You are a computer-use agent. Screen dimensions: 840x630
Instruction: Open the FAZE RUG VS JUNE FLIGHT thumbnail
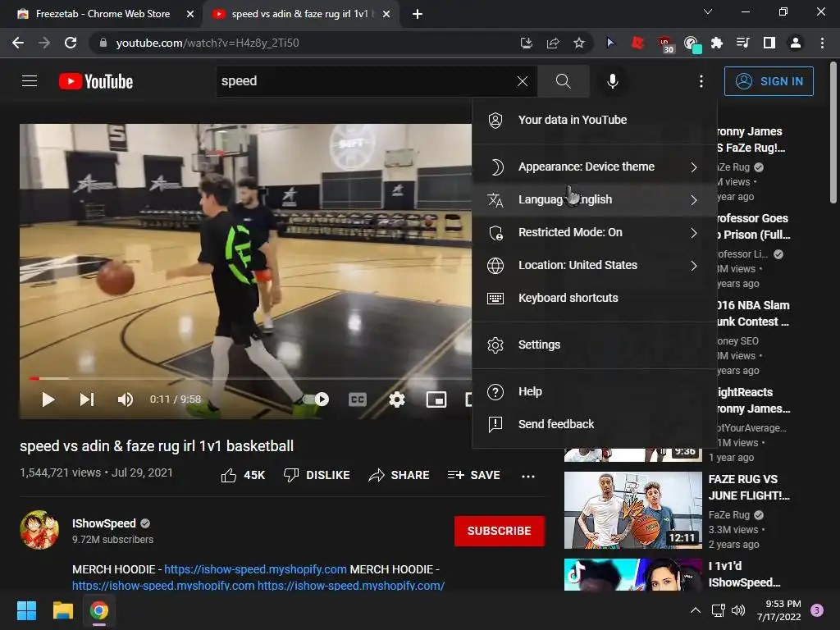pos(632,510)
